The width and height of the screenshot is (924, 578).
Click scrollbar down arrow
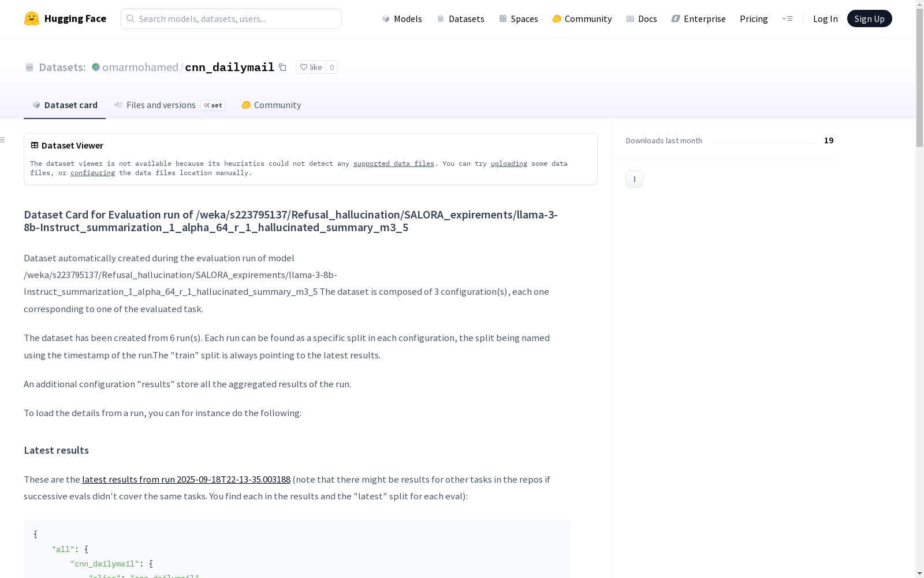(919, 573)
